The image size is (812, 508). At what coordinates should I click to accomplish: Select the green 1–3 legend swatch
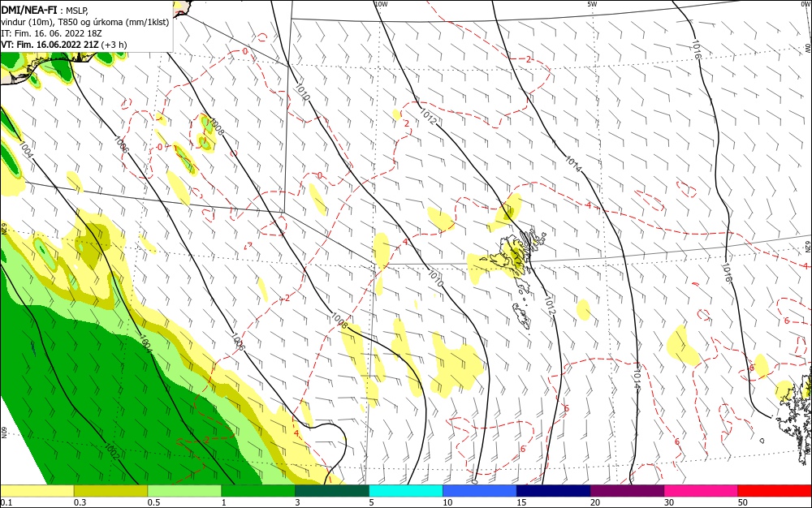(x=258, y=491)
